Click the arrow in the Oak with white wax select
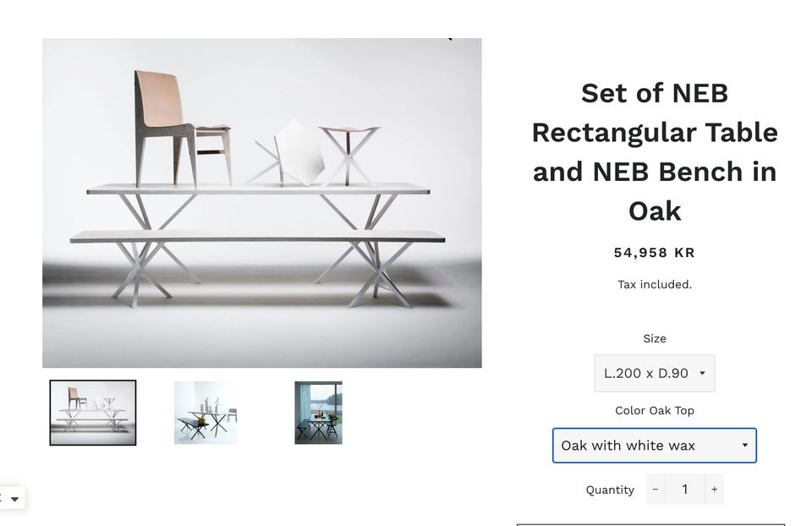812x526 pixels. pyautogui.click(x=744, y=446)
